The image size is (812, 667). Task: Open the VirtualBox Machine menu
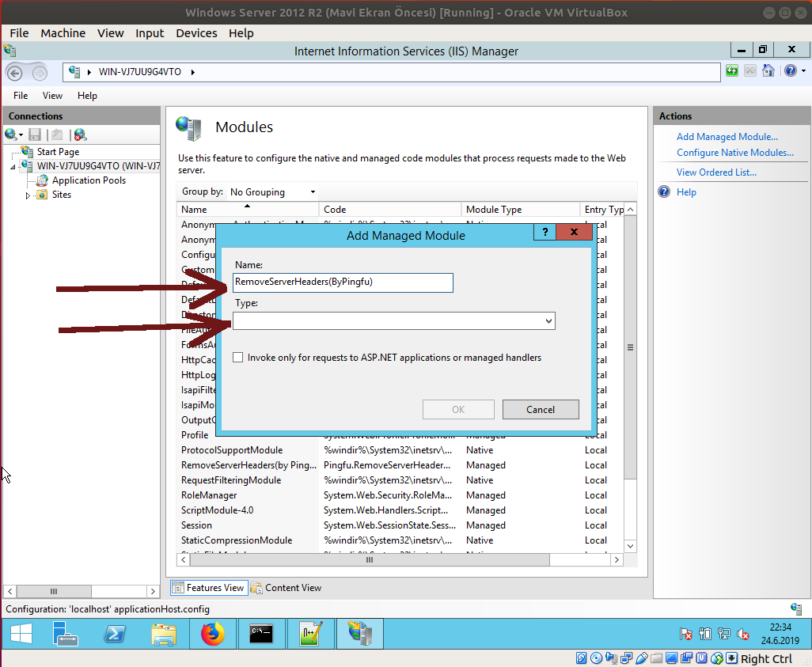click(x=63, y=33)
